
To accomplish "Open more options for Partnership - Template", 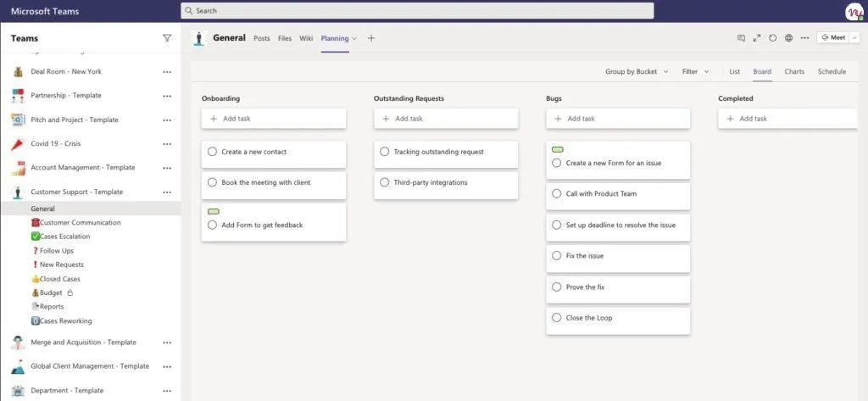I will [x=167, y=96].
